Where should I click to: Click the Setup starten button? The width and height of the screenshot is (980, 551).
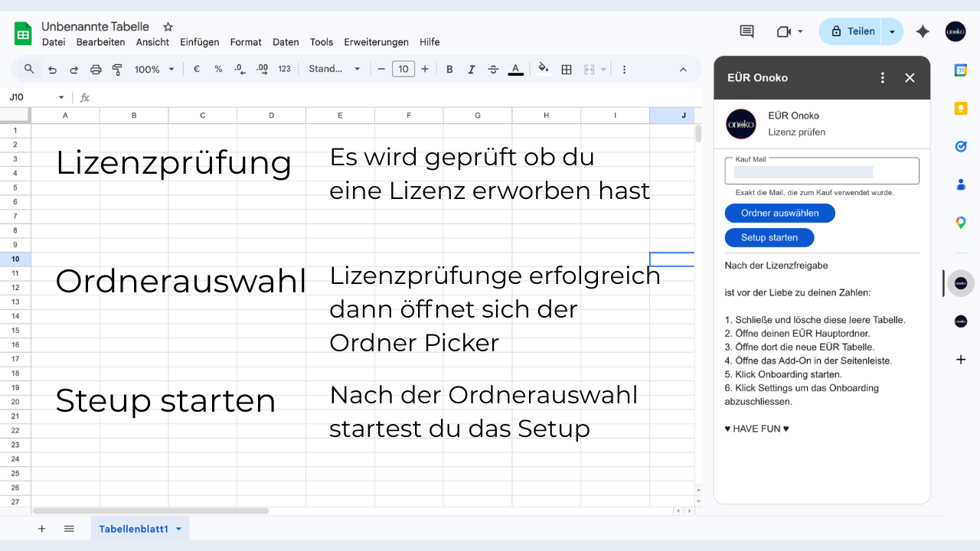769,237
